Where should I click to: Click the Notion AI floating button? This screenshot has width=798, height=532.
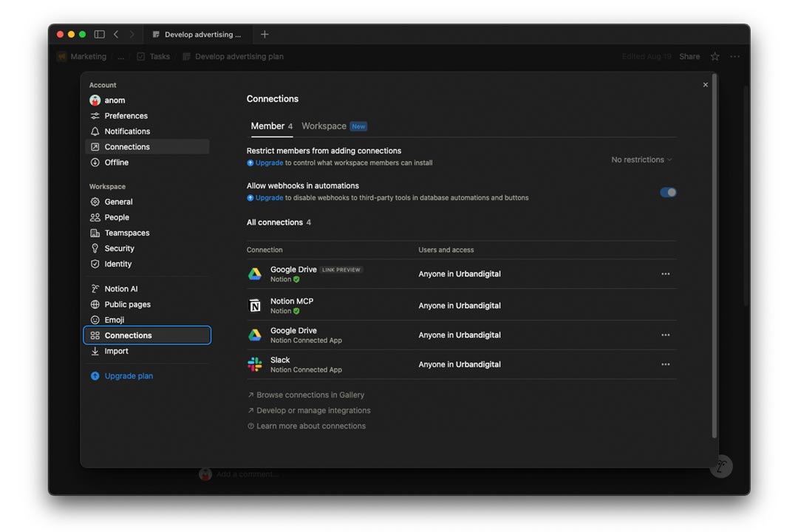point(721,466)
